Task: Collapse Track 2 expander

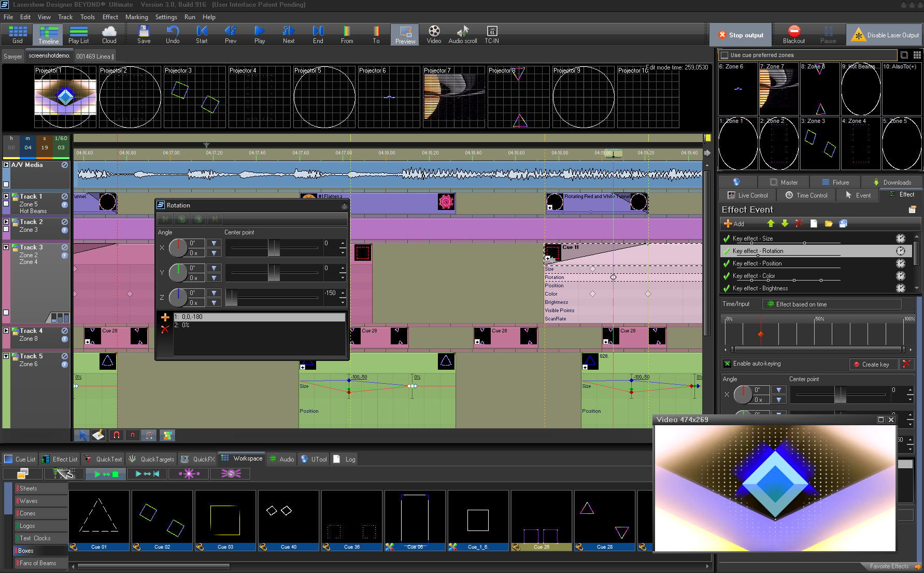Action: click(6, 222)
